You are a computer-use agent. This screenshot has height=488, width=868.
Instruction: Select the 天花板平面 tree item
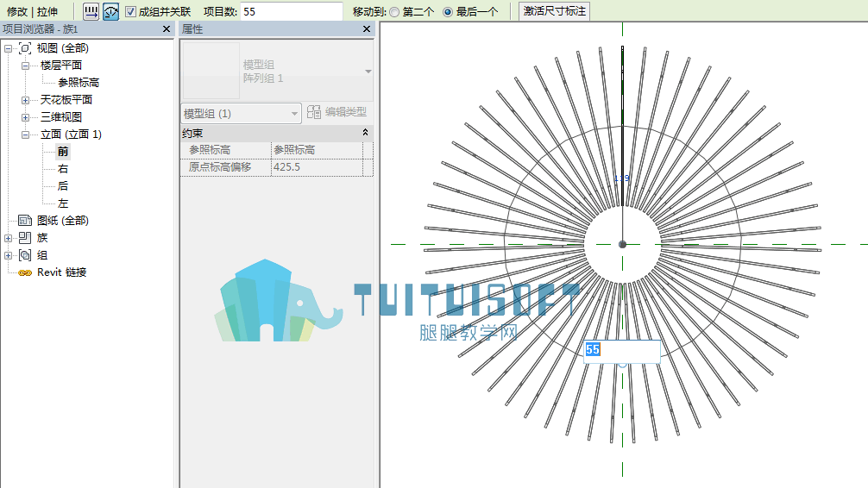pyautogui.click(x=66, y=100)
